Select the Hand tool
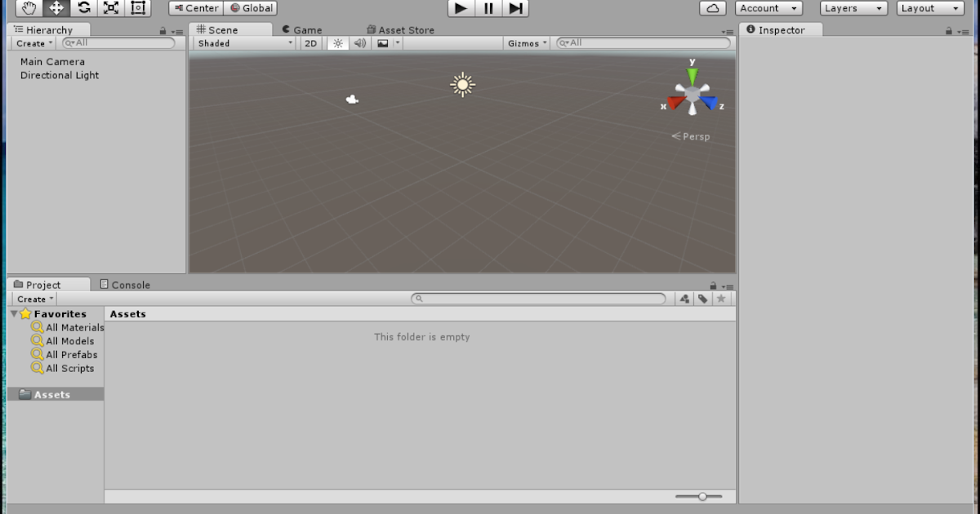This screenshot has width=980, height=514. (28, 8)
